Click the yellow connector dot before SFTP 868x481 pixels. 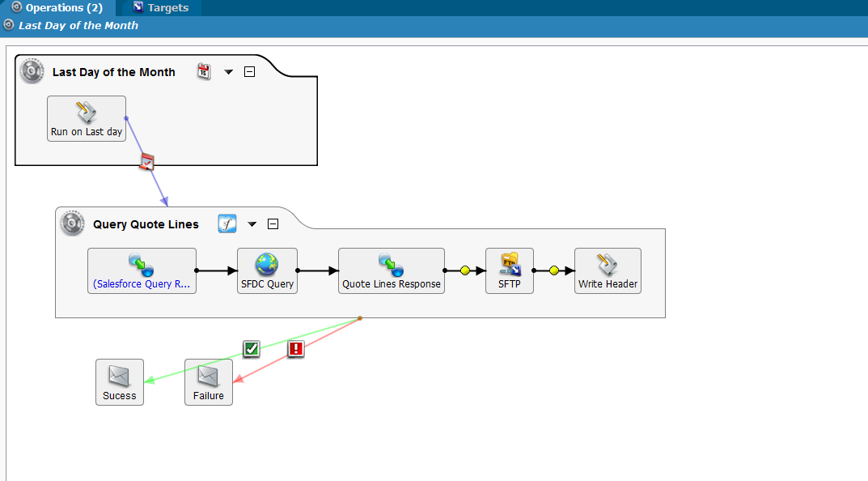click(x=465, y=270)
